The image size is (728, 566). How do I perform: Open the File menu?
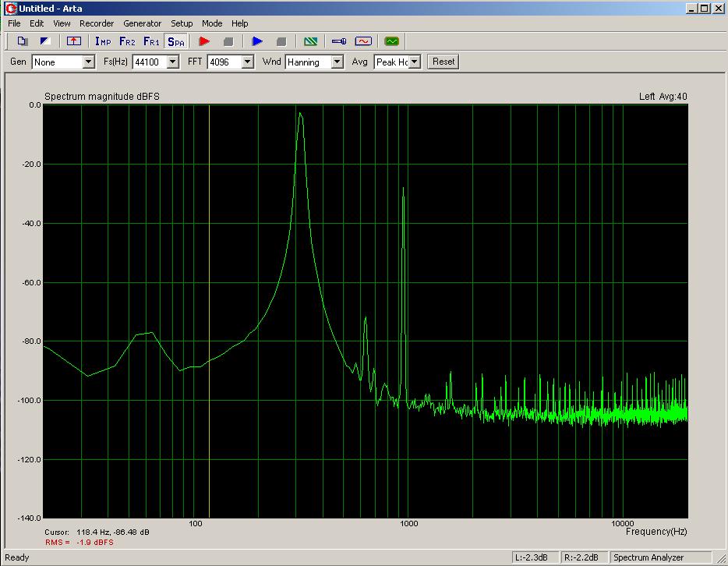14,23
